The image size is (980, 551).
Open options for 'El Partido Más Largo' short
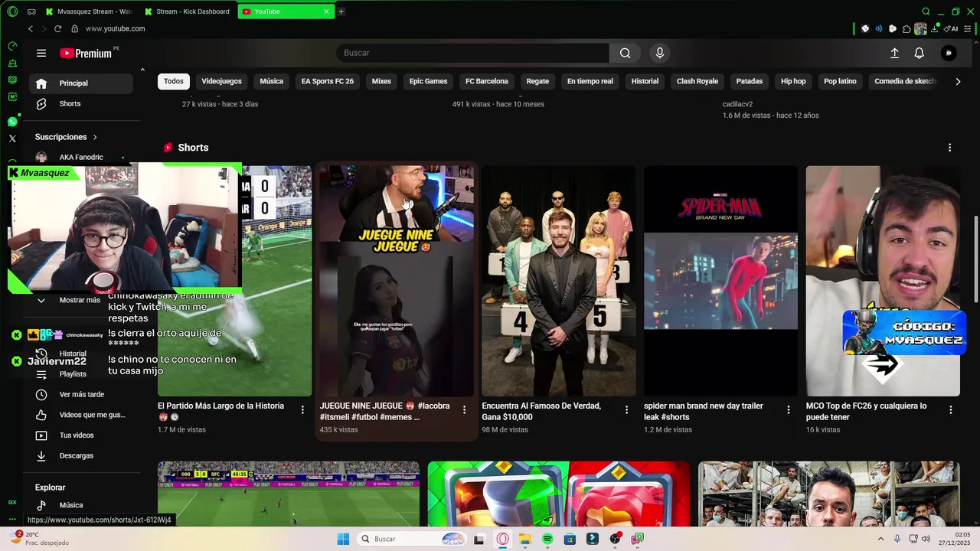[x=302, y=410]
